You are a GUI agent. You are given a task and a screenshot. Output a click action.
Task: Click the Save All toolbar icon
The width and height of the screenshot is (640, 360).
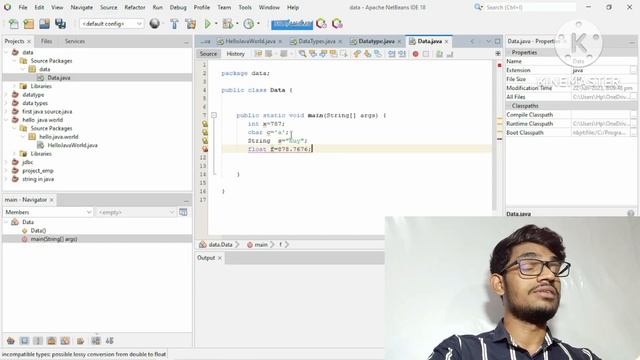coord(60,24)
